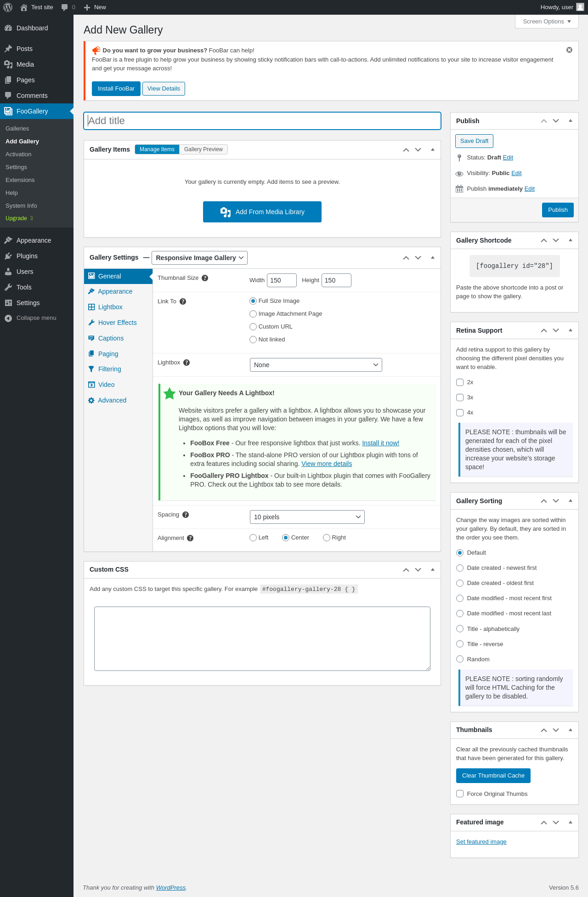This screenshot has height=897, width=588.
Task: Click the Save Draft button
Action: coord(474,141)
